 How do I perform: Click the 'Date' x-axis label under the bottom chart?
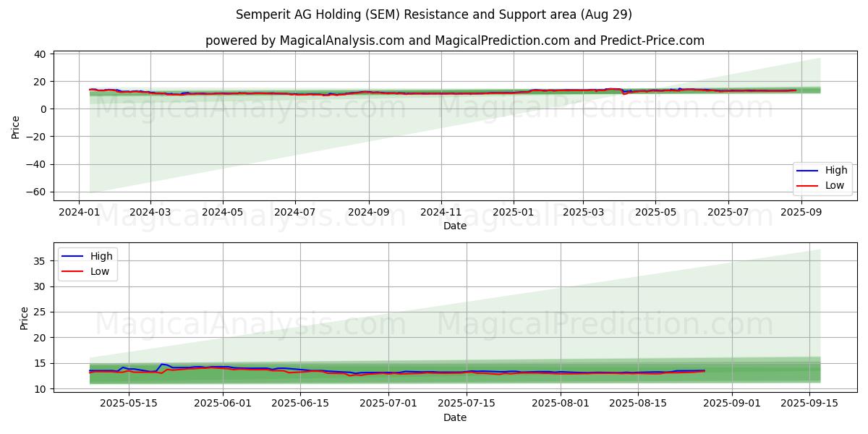coord(455,417)
